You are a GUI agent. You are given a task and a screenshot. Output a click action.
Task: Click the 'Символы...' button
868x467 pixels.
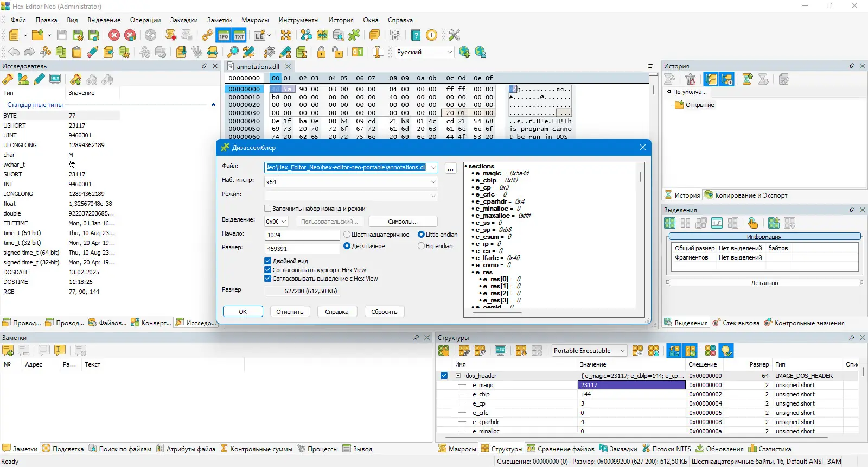403,222
